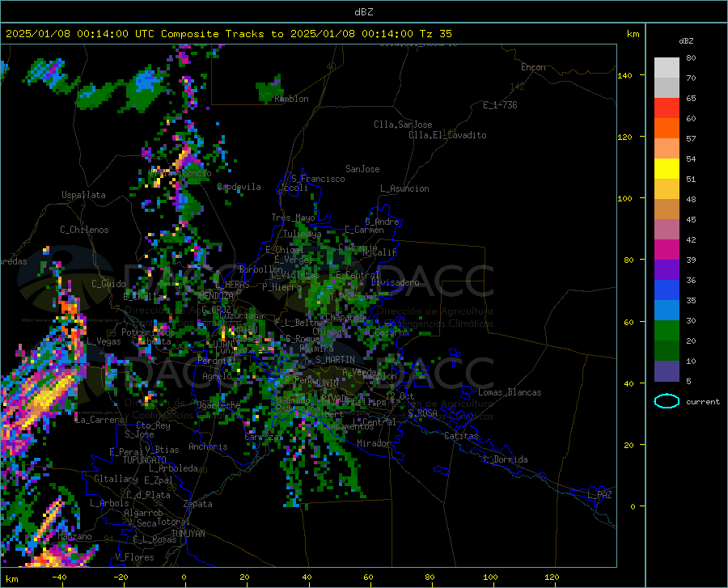Click the L_Vegas map label
The image size is (728, 588).
[104, 341]
